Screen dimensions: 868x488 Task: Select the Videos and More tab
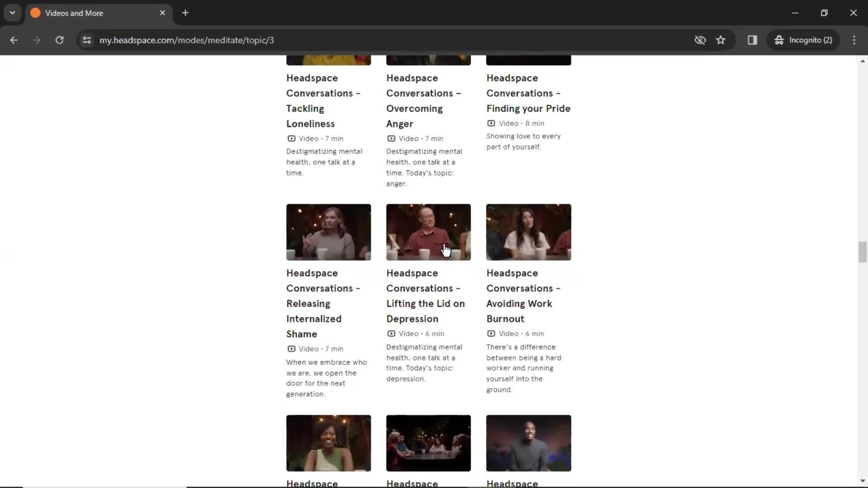pyautogui.click(x=99, y=13)
